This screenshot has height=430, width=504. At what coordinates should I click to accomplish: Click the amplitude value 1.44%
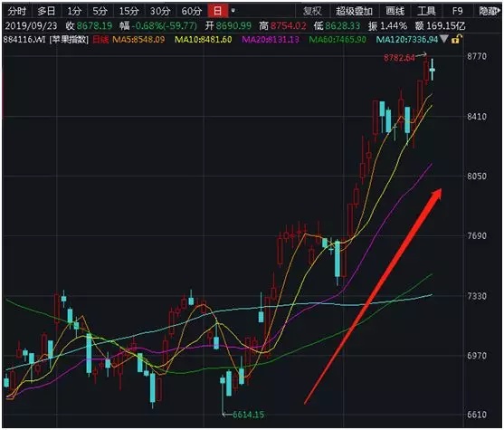(x=394, y=25)
